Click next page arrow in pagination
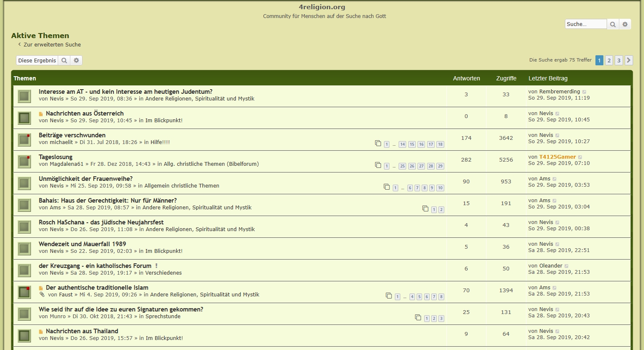This screenshot has width=644, height=350. coord(629,60)
